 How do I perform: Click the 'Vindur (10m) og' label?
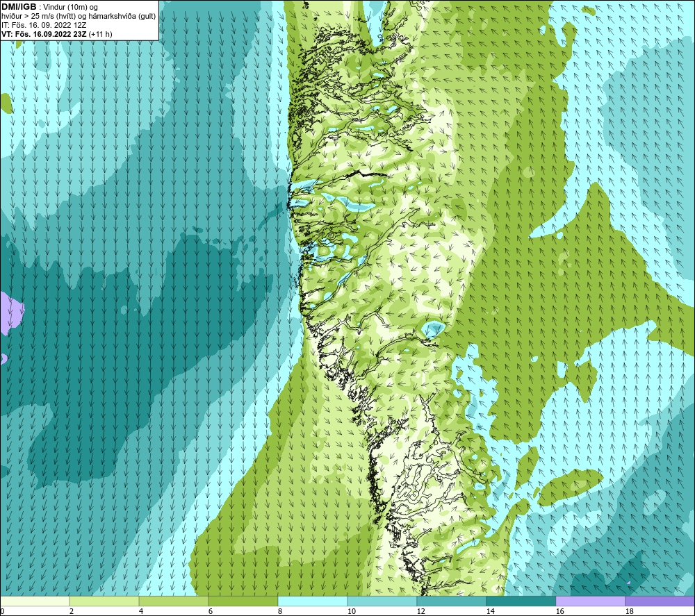coord(71,8)
